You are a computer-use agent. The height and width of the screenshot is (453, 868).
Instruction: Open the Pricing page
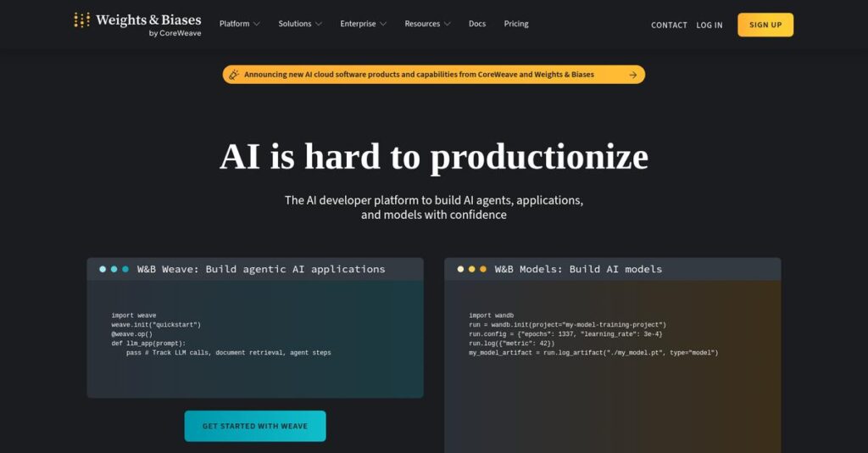tap(516, 24)
